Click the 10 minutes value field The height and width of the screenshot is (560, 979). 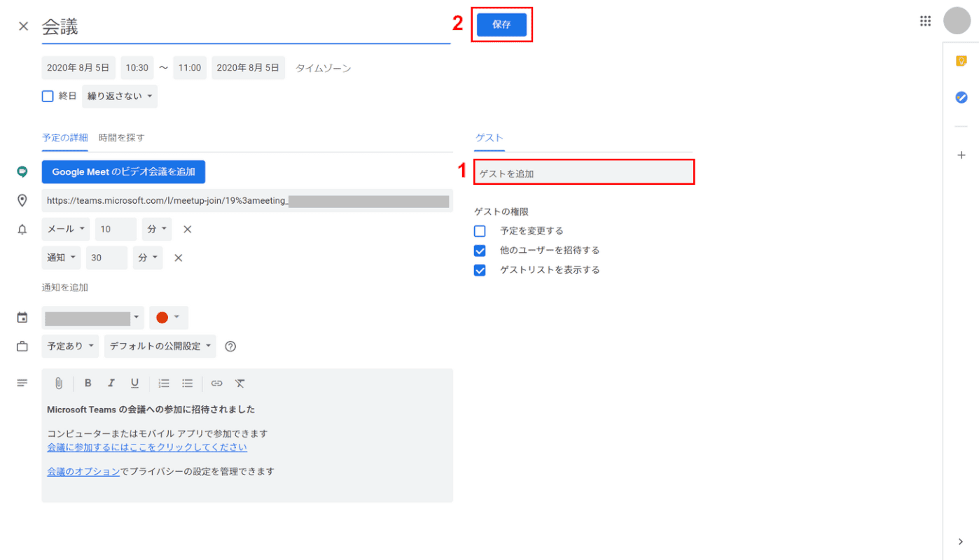116,229
